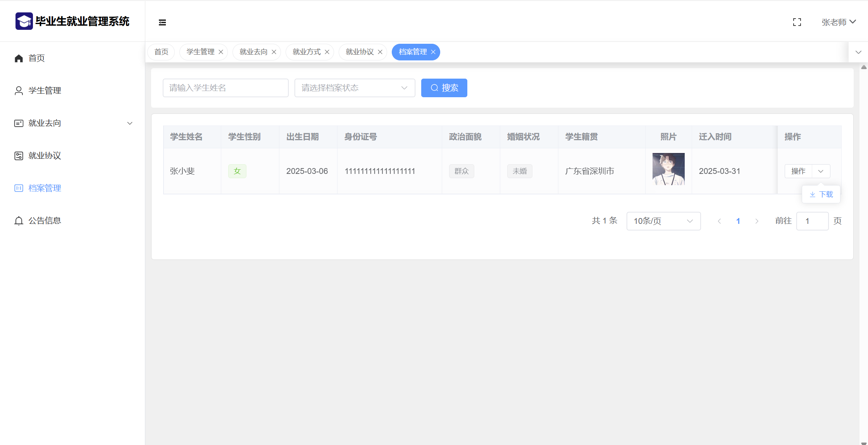Toggle fullscreen mode icon
Viewport: 868px width, 445px height.
(x=797, y=22)
